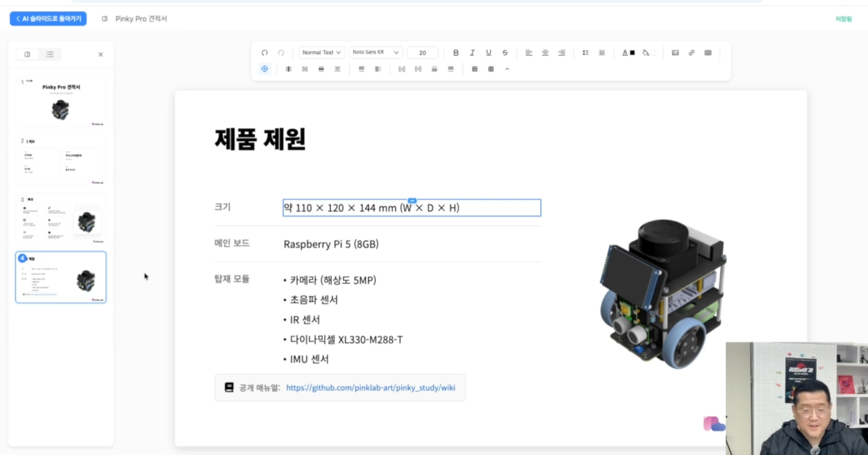Image resolution: width=868 pixels, height=455 pixels.
Task: Open the text color picker
Action: [628, 53]
